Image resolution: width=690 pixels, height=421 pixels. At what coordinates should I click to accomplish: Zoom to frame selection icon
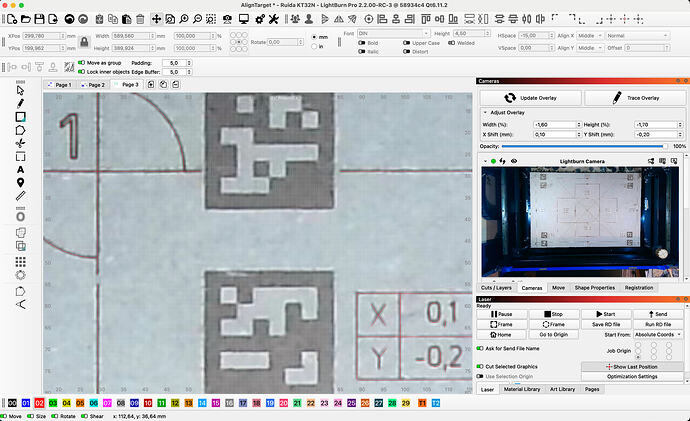point(211,19)
